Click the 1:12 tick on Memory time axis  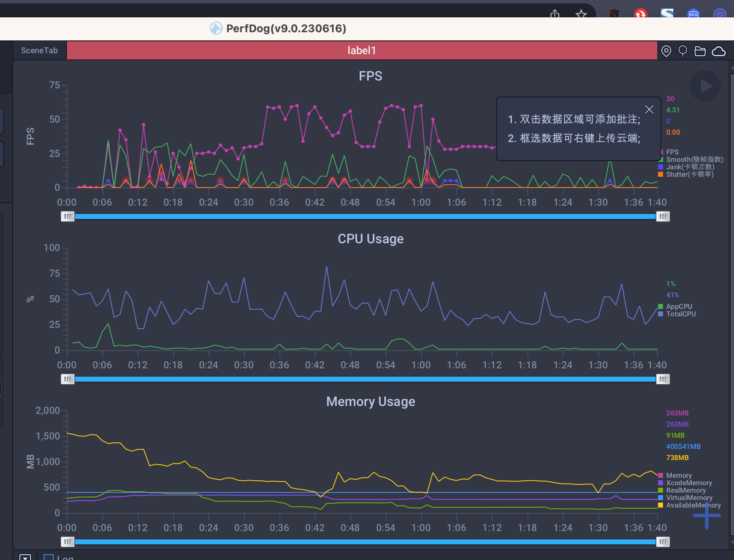click(492, 528)
